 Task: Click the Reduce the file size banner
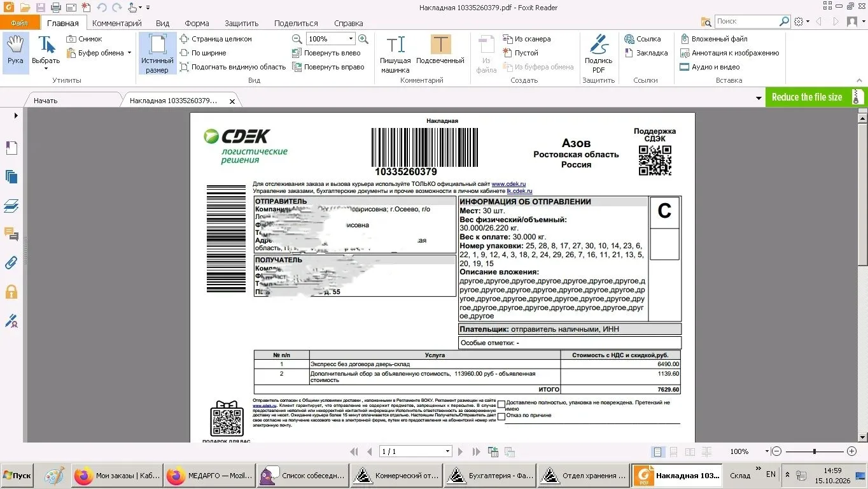coord(815,97)
